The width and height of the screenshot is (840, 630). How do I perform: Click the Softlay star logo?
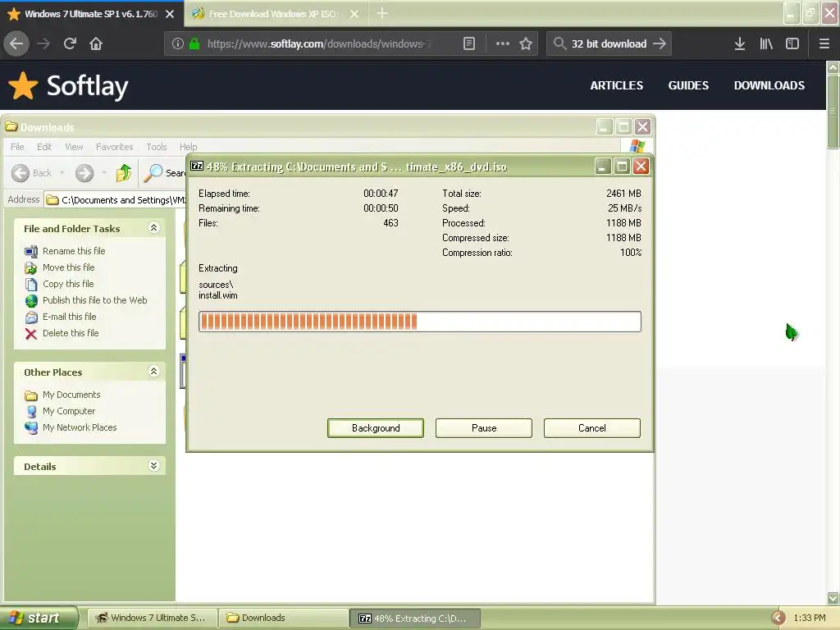coord(23,85)
